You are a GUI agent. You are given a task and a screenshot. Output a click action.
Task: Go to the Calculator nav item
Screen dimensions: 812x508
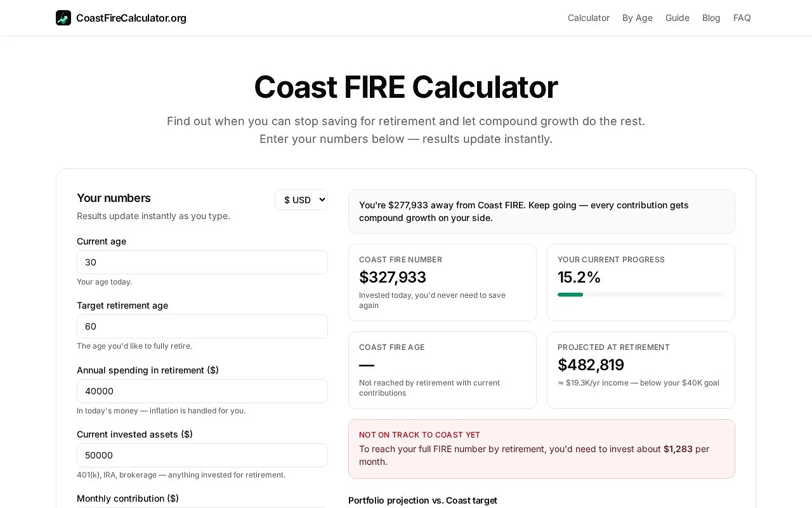click(x=589, y=18)
